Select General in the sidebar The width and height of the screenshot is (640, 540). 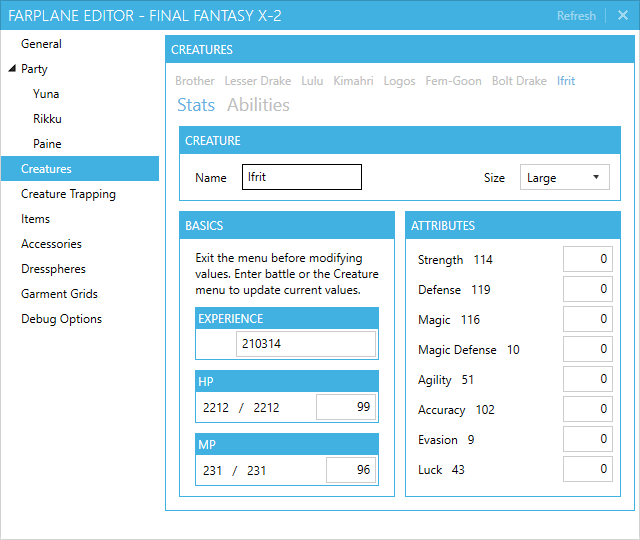tap(41, 44)
